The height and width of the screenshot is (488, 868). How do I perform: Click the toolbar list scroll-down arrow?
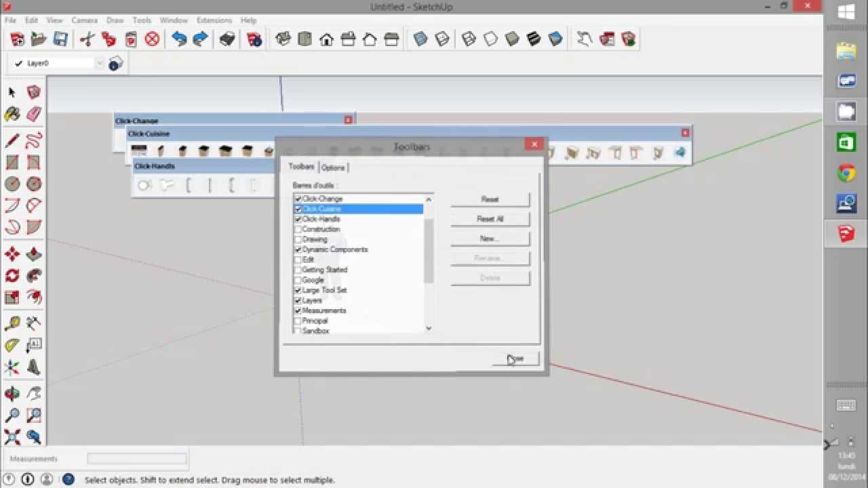click(x=429, y=328)
